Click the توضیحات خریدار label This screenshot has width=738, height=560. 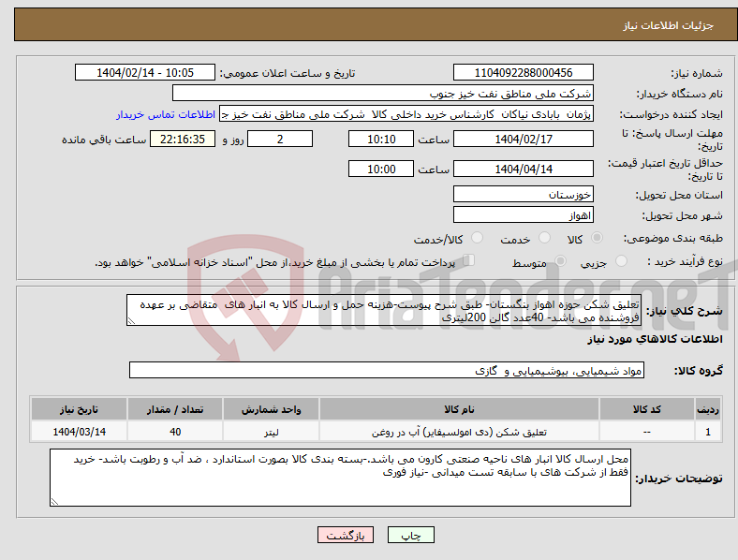point(679,479)
